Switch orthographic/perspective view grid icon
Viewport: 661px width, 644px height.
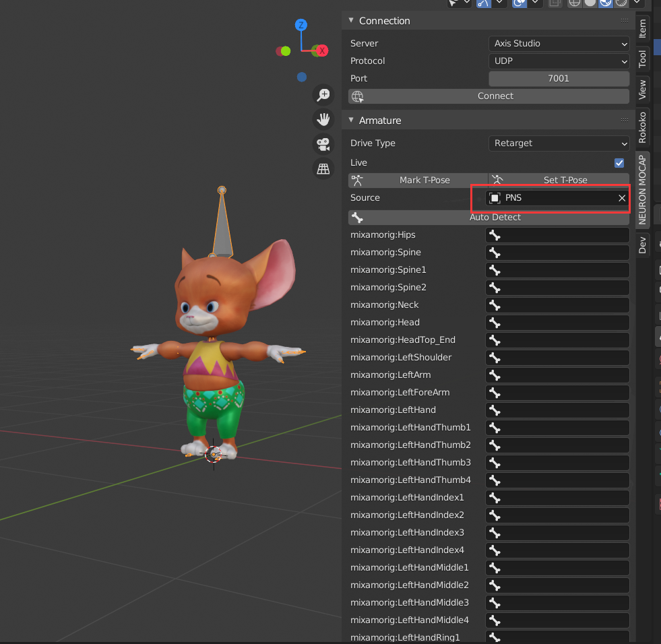(324, 168)
